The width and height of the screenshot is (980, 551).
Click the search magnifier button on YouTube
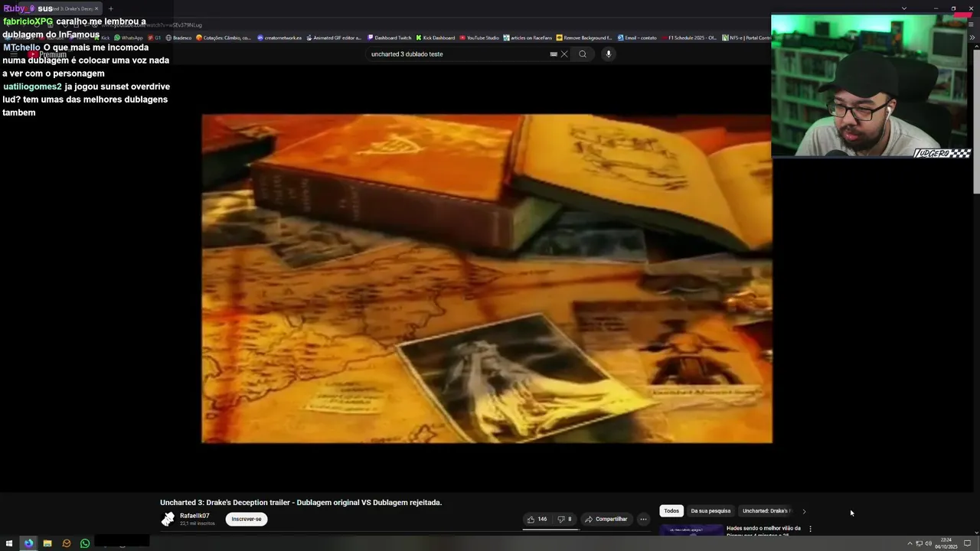pyautogui.click(x=583, y=54)
